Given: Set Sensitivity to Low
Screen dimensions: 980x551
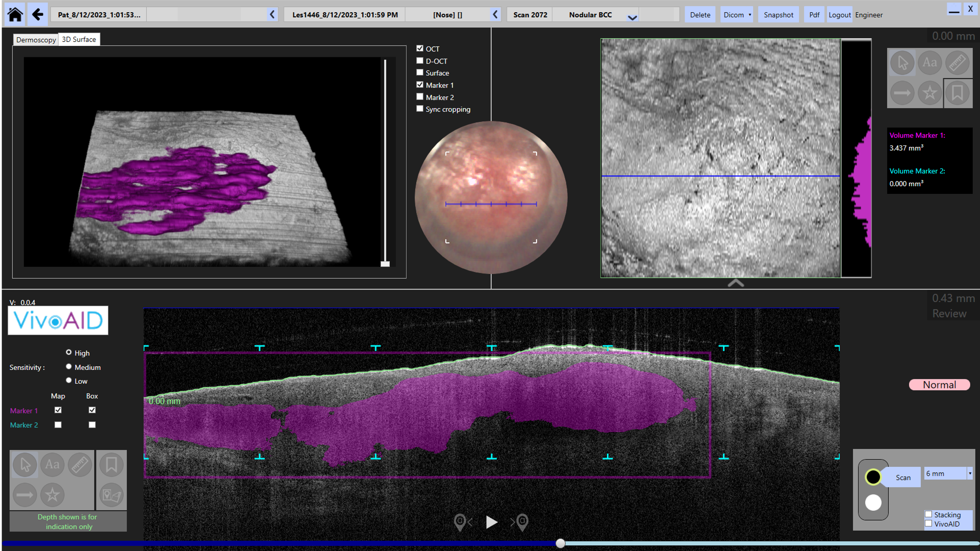Looking at the screenshot, I should (69, 380).
